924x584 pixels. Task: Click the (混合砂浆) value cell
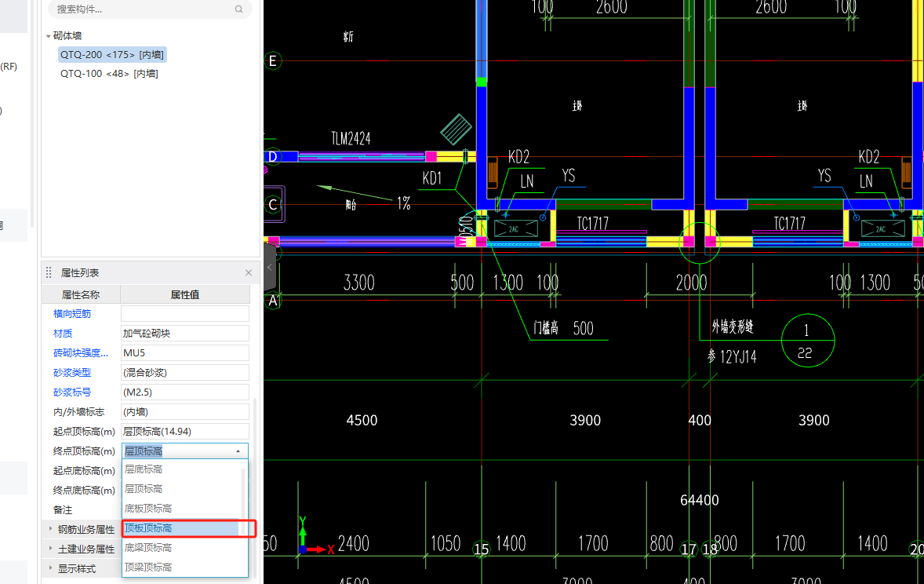(x=185, y=372)
